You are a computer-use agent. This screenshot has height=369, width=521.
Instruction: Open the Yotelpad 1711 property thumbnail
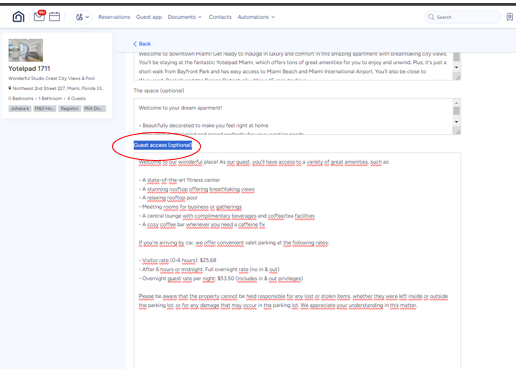pos(26,50)
